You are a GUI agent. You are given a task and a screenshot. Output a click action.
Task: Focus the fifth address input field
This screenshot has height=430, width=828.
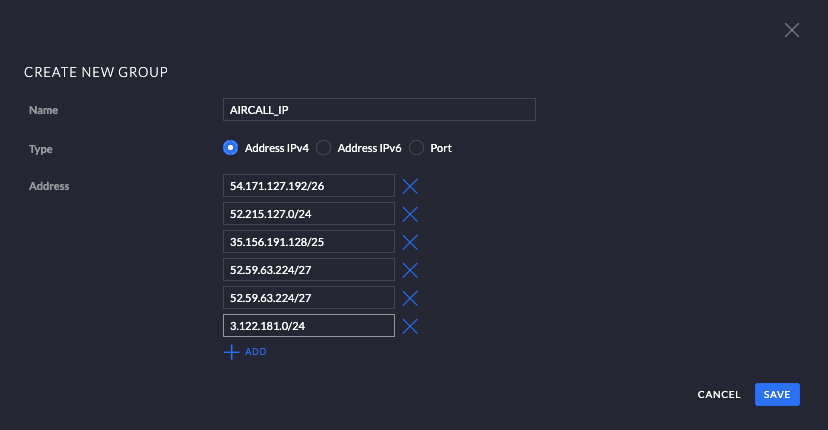(309, 298)
